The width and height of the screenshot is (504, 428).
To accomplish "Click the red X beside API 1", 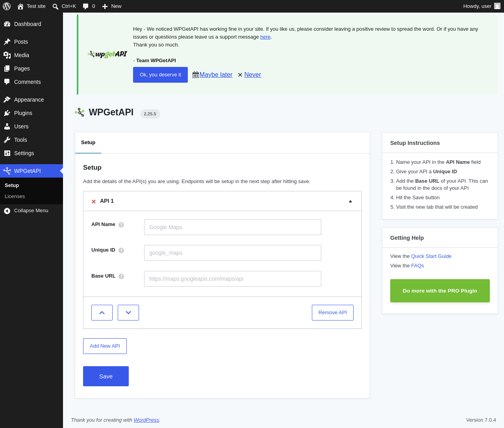I will coord(94,202).
